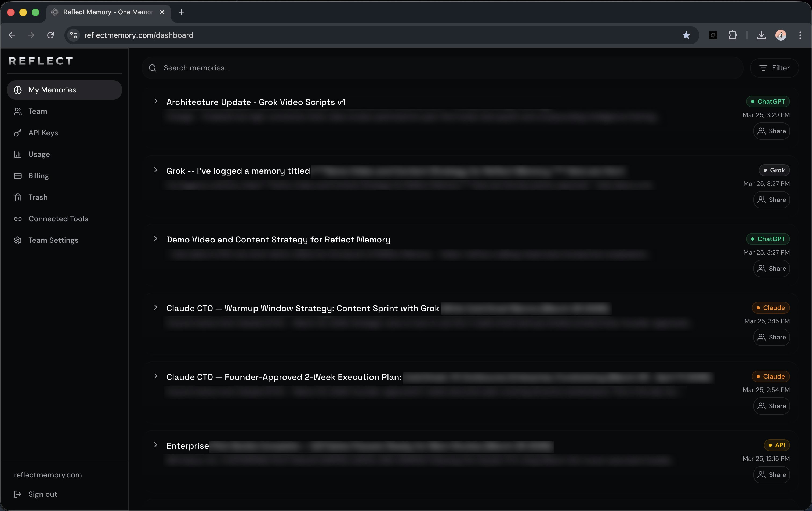The width and height of the screenshot is (812, 511).
Task: Click the Downloads icon in browser toolbar
Action: point(761,35)
